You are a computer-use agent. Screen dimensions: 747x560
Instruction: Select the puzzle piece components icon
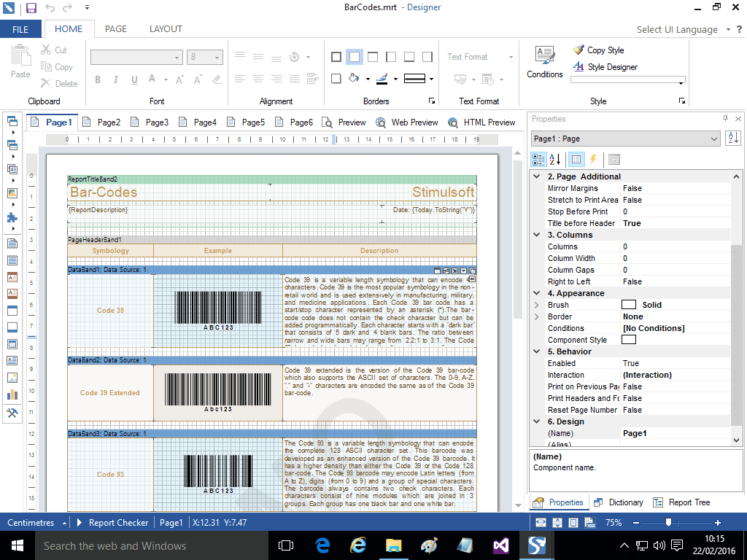(12, 217)
